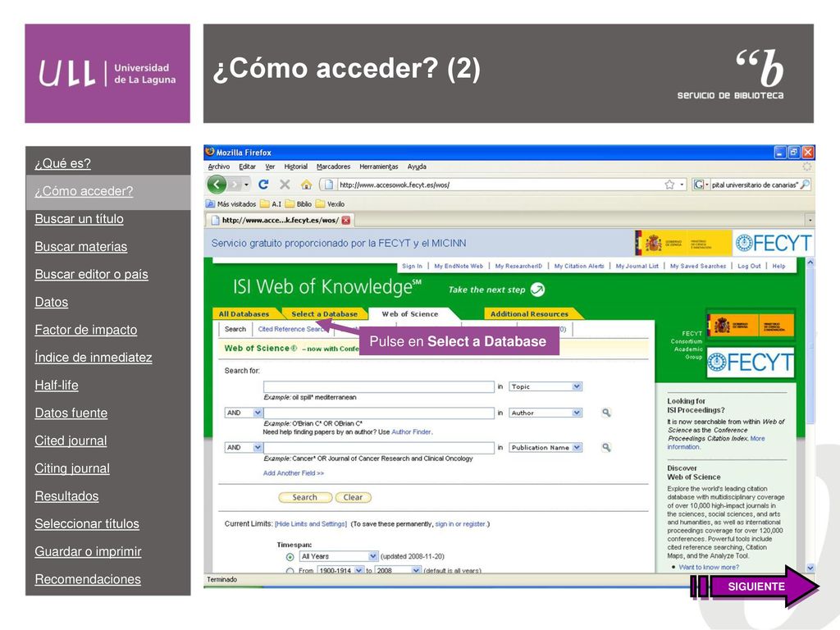
Task: Open the 1900-1914 start year dropdown
Action: coord(340,571)
